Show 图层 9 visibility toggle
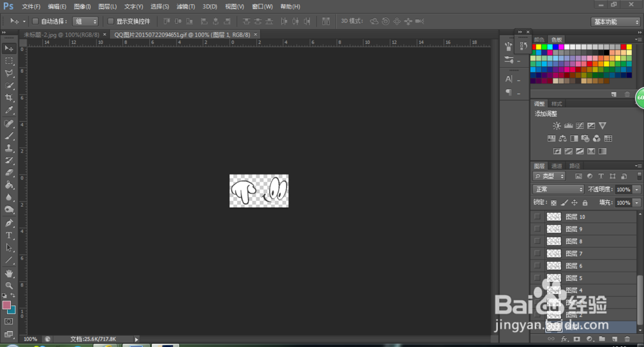This screenshot has width=644, height=347. [537, 229]
